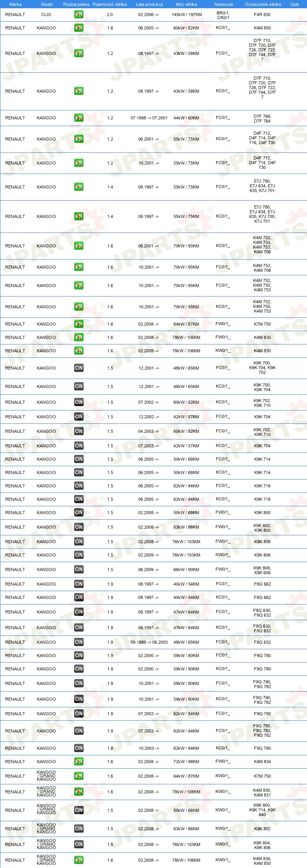This screenshot has height=868, width=307.
Task: Click diesel ON icon in 07.2002 60kW/82KM row
Action: click(79, 402)
